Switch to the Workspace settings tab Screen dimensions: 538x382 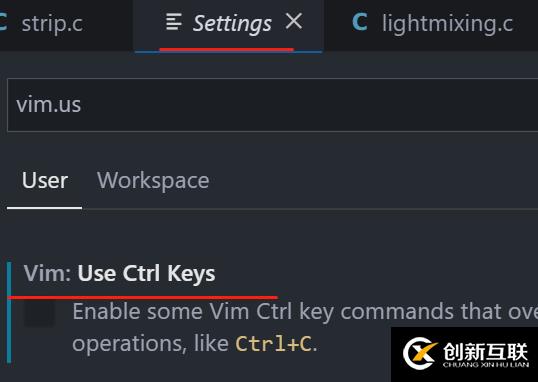pyautogui.click(x=153, y=181)
